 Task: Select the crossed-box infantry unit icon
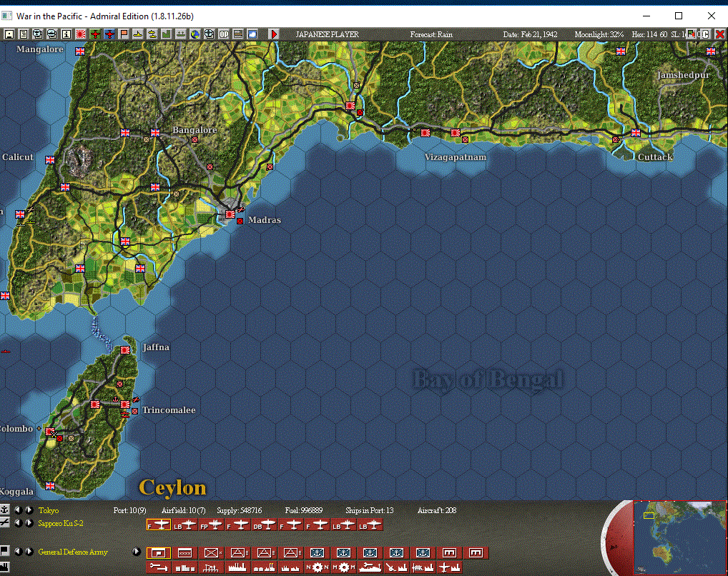[x=211, y=553]
